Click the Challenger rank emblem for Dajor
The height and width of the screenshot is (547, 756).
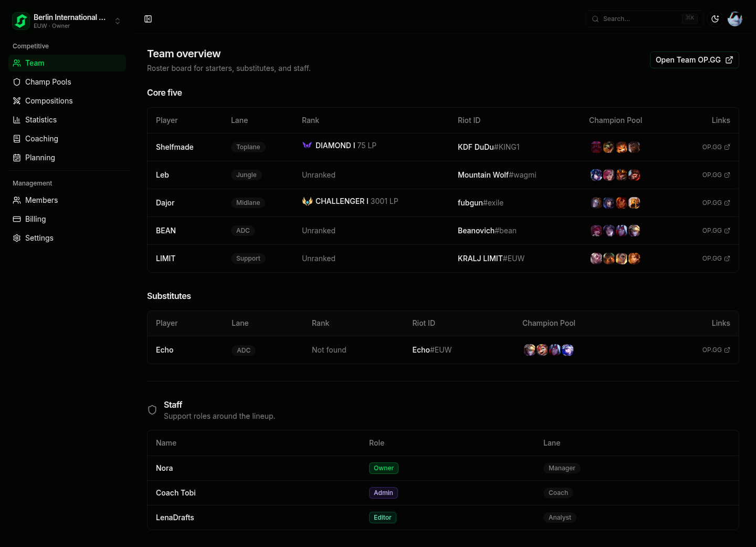point(307,201)
